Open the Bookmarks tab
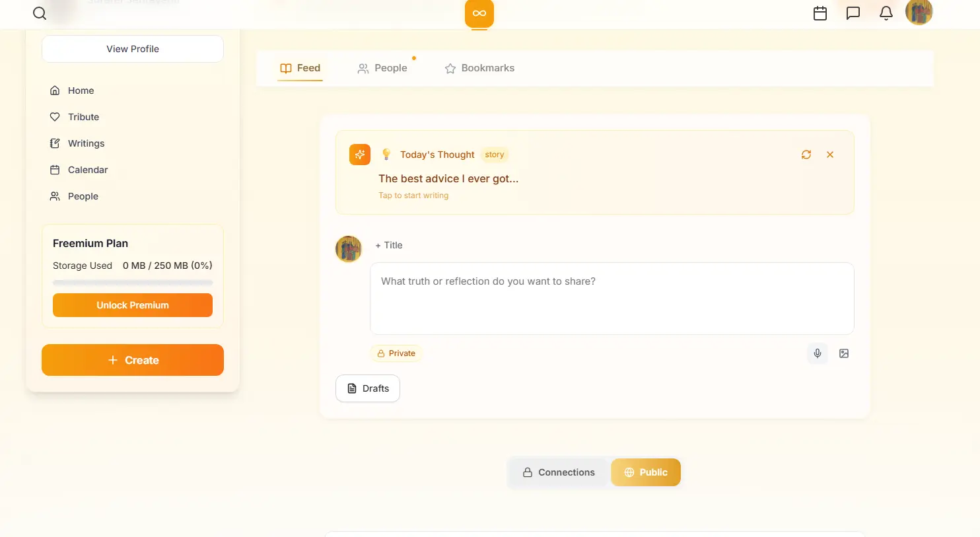Screen dimensions: 980x537 [479, 67]
